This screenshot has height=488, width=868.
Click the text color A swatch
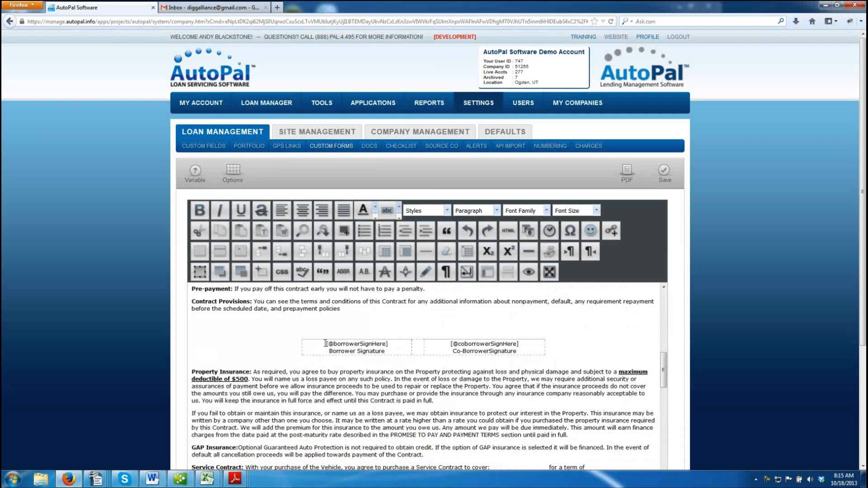pos(363,210)
